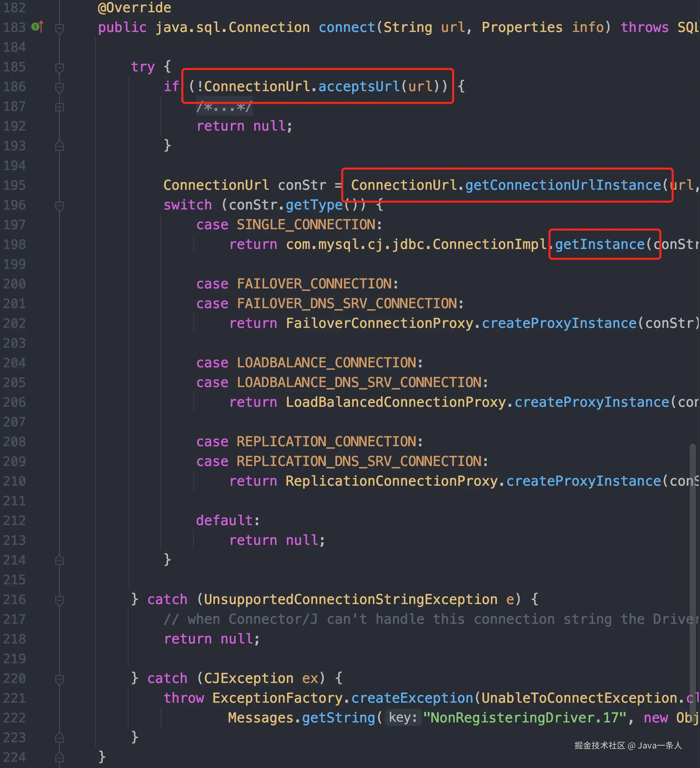Image resolution: width=700 pixels, height=768 pixels.
Task: Collapse CJException catch fold marker on line 220
Action: 60,679
